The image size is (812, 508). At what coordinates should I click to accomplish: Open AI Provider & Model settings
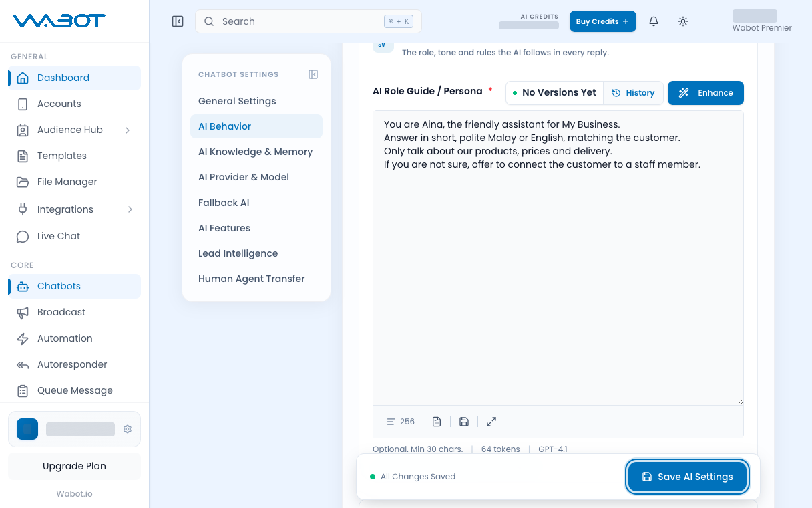[x=256, y=177]
